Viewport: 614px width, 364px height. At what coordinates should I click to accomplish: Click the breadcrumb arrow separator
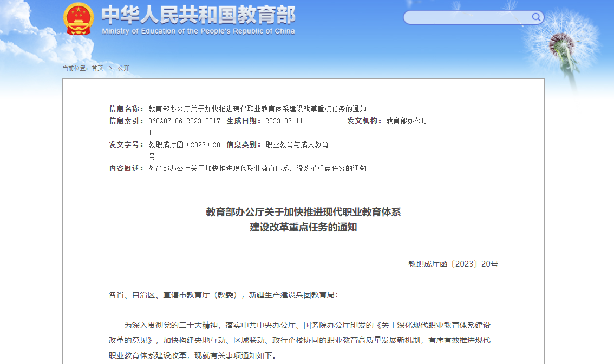click(x=110, y=68)
